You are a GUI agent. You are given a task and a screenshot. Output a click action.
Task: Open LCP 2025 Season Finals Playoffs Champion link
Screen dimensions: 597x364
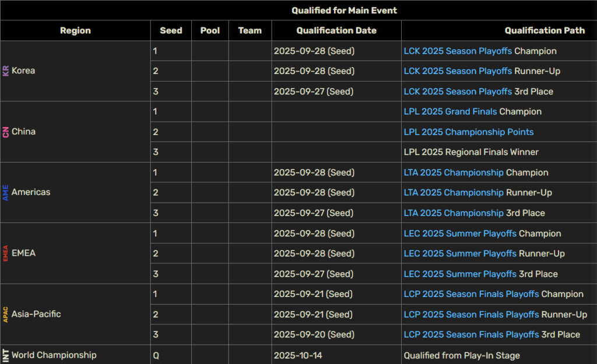click(x=471, y=294)
